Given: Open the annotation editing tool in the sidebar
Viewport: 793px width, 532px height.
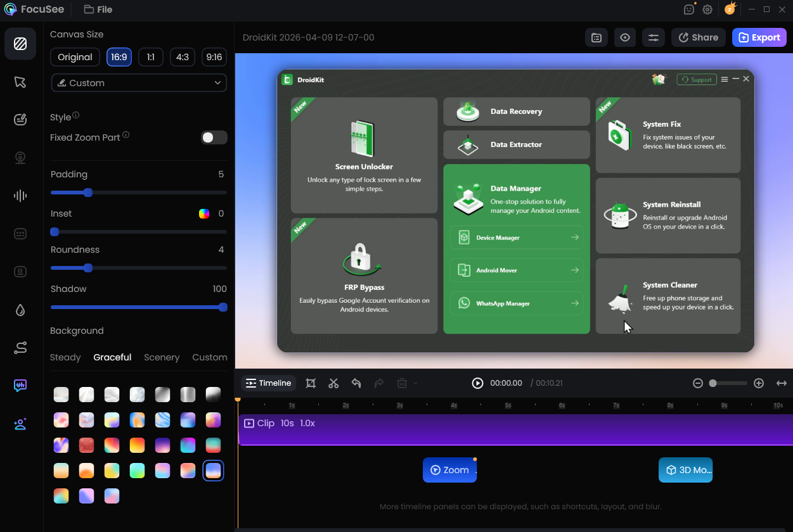Looking at the screenshot, I should tap(20, 119).
